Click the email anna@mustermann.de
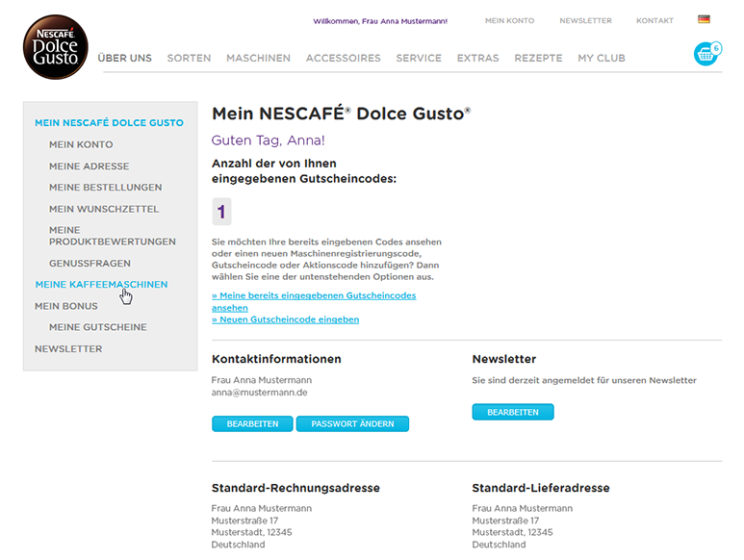The height and width of the screenshot is (560, 744). point(260,393)
